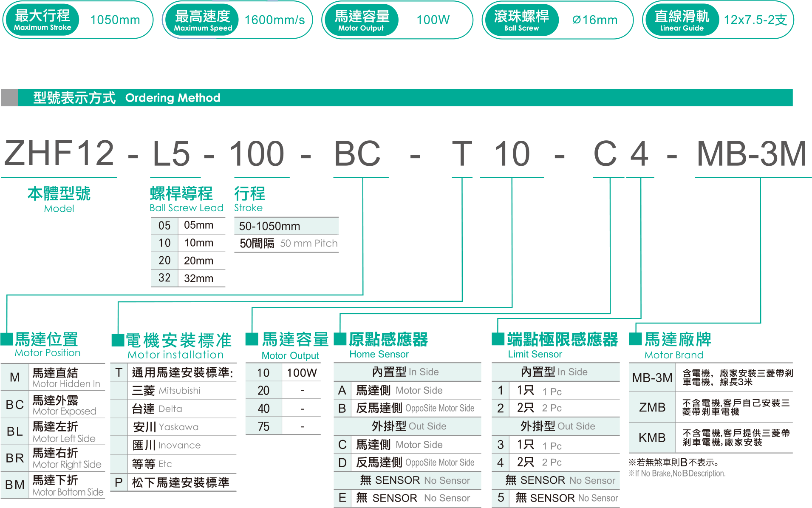Screen dimensions: 812x508
Task: Click the Mitsubishi motor installation entry
Action: click(x=173, y=391)
